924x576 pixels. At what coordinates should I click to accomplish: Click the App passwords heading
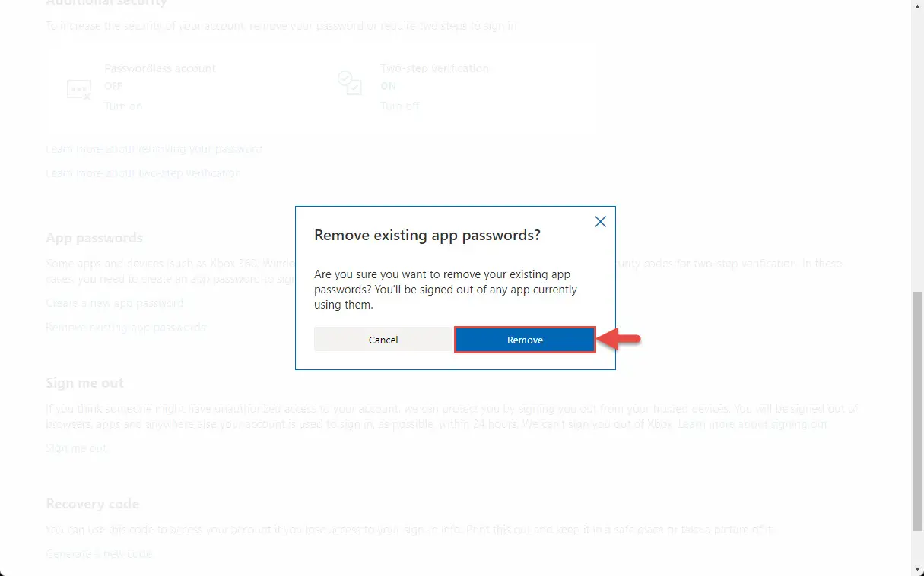[x=94, y=238]
